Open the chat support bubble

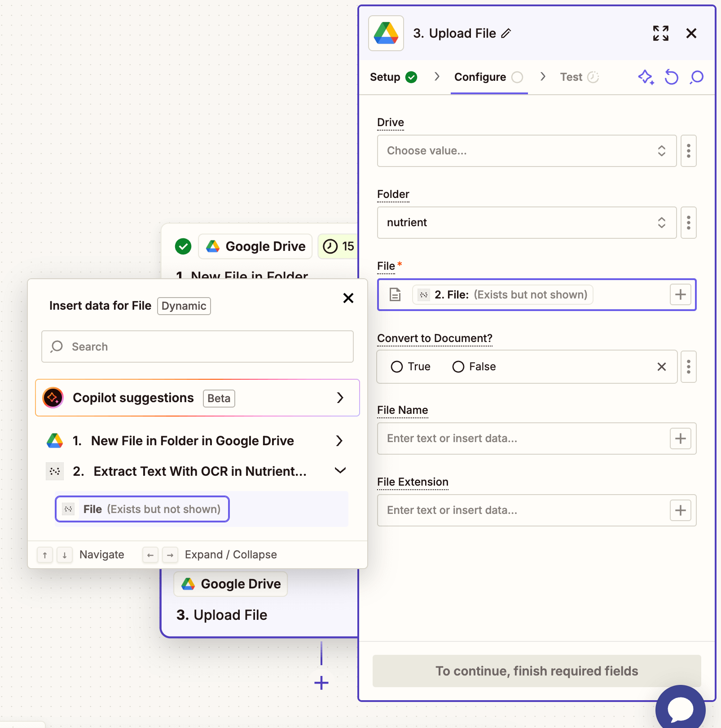[x=680, y=709]
